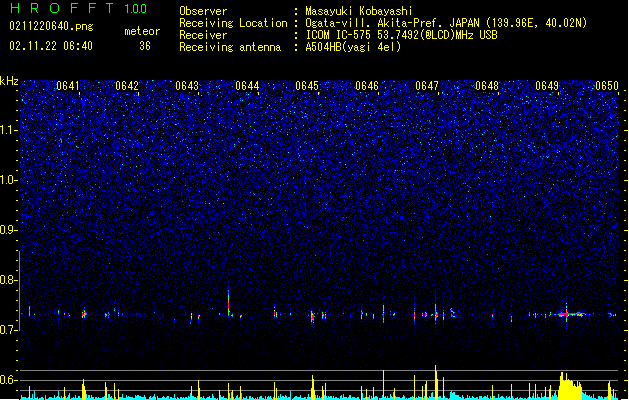
Task: Click the 0642 time marker
Action: click(x=127, y=86)
